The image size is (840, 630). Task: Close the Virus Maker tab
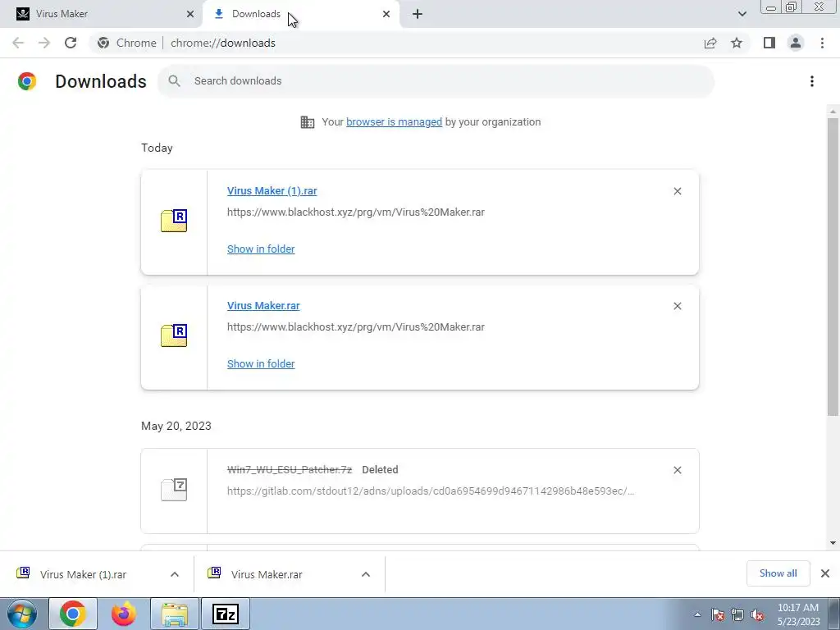[190, 14]
